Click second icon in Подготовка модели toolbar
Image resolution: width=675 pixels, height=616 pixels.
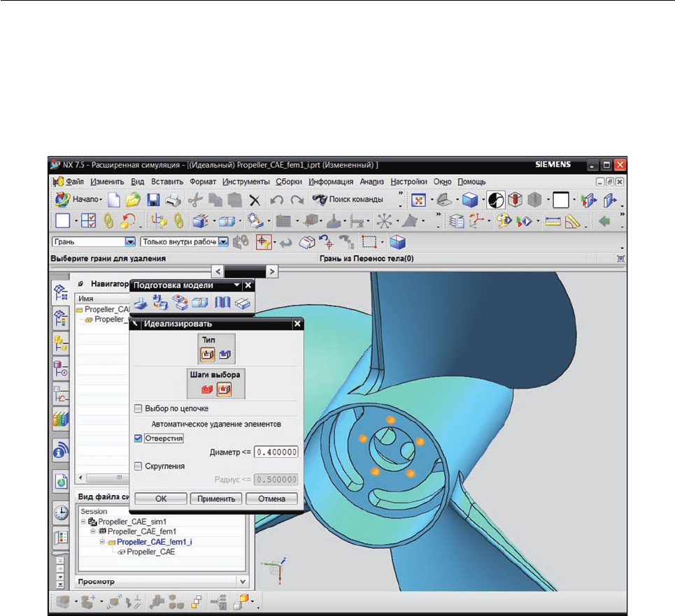coord(160,303)
